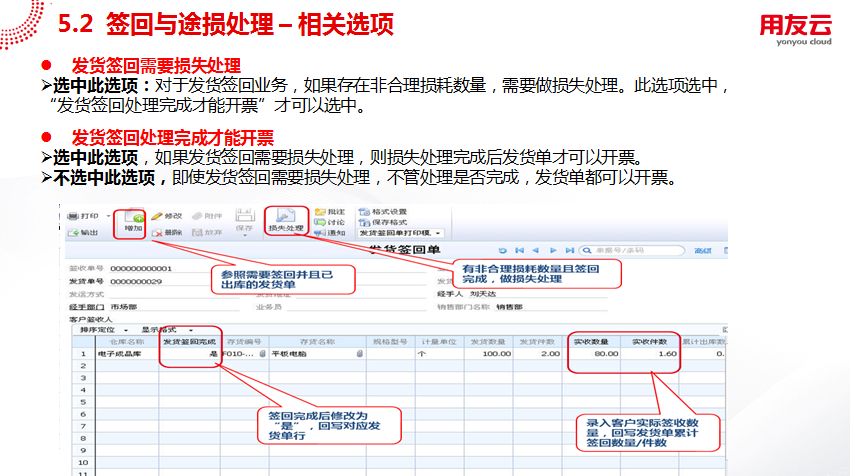Click the 发货数量 column header
The width and height of the screenshot is (850, 476).
click(x=488, y=342)
